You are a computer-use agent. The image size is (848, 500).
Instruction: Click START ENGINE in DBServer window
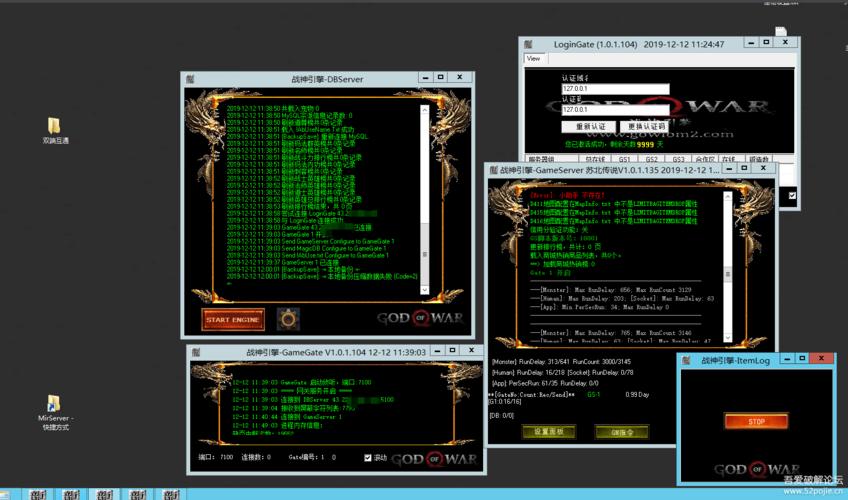point(233,319)
